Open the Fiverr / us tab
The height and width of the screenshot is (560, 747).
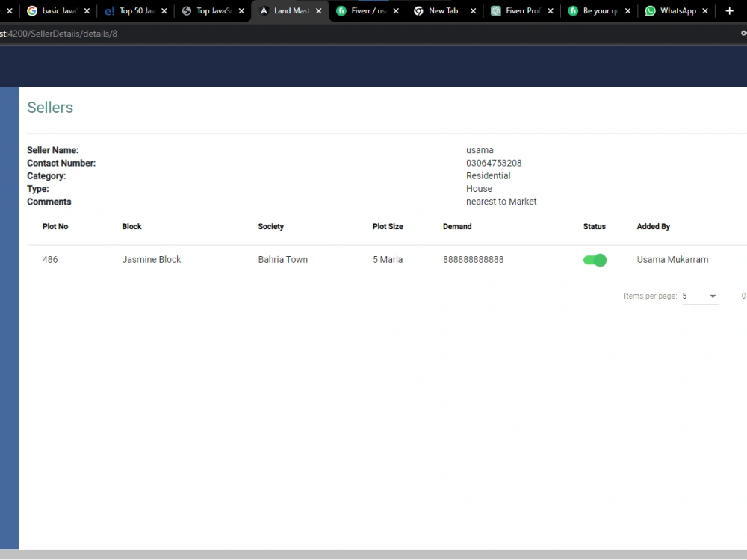click(368, 11)
